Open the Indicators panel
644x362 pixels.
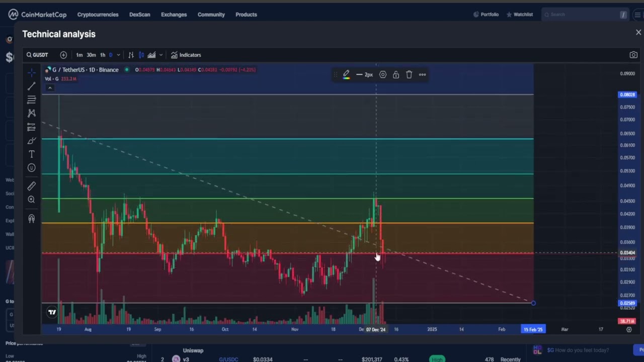[x=186, y=55]
